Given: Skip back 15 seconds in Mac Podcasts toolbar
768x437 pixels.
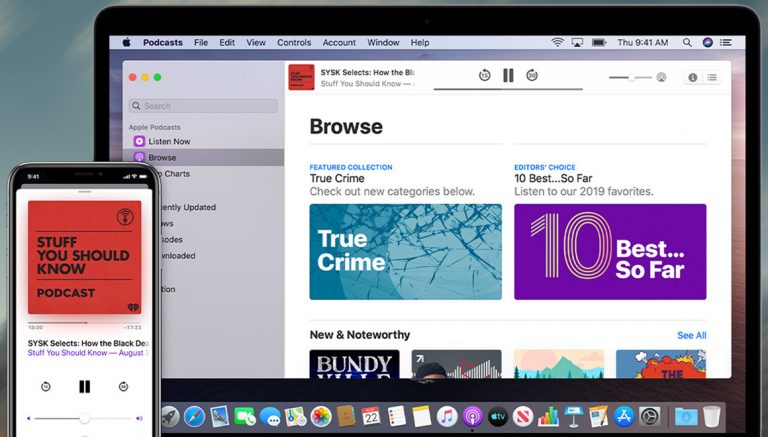Looking at the screenshot, I should 484,75.
